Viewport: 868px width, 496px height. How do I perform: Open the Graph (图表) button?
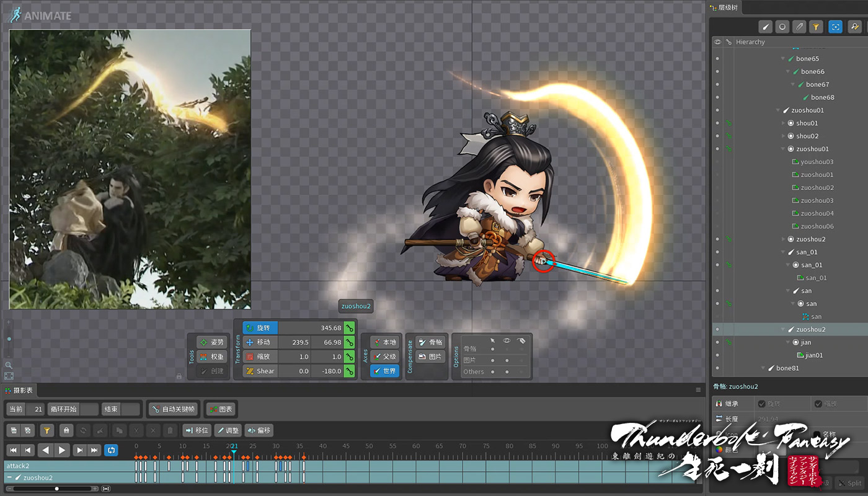click(x=221, y=409)
